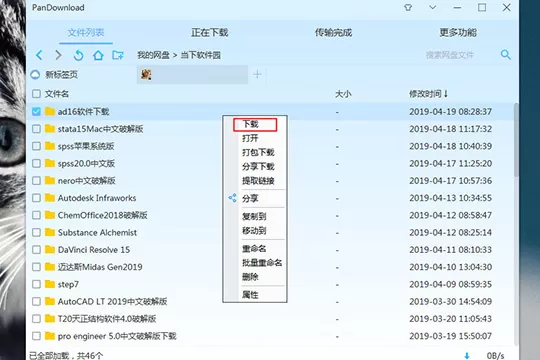Check the nero中文破解版 checkbox
The height and width of the screenshot is (360, 540).
point(36,181)
